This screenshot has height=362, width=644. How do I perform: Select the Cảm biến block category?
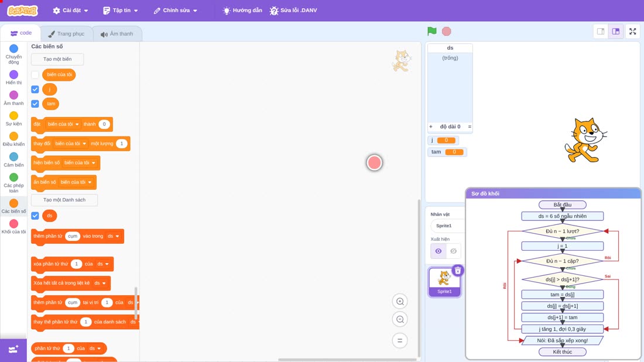coord(13,159)
